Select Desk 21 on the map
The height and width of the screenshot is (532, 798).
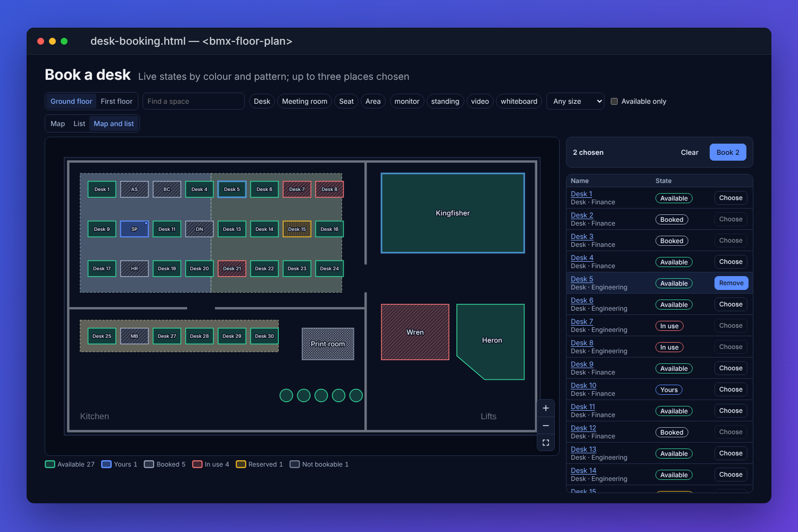232,269
